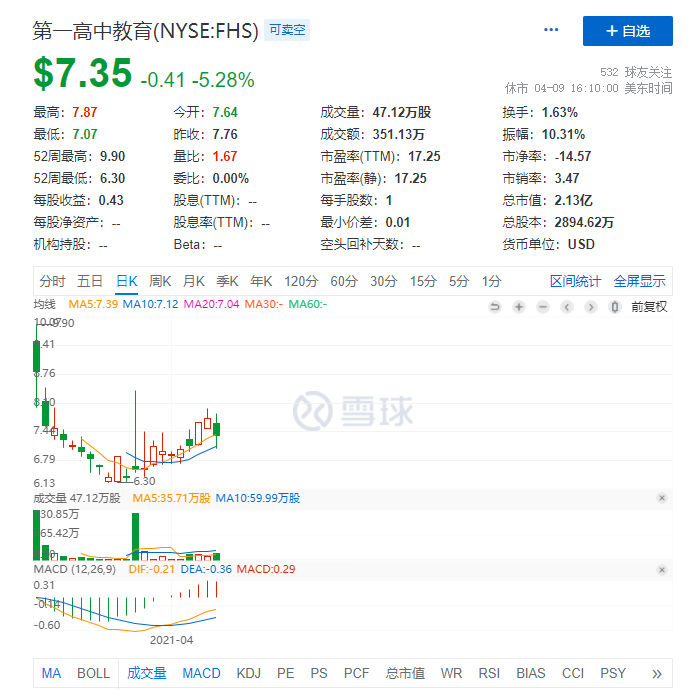Zoom in chart with plus icon
The height and width of the screenshot is (698, 692).
(x=519, y=307)
